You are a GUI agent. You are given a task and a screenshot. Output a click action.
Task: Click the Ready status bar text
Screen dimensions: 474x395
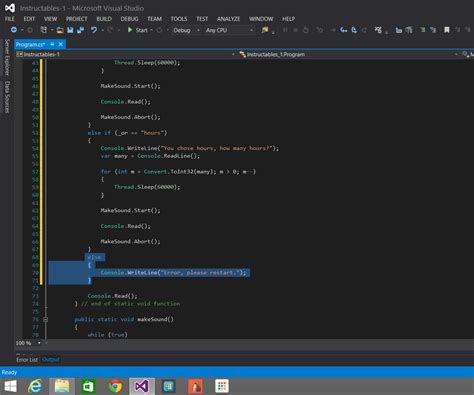pos(9,372)
